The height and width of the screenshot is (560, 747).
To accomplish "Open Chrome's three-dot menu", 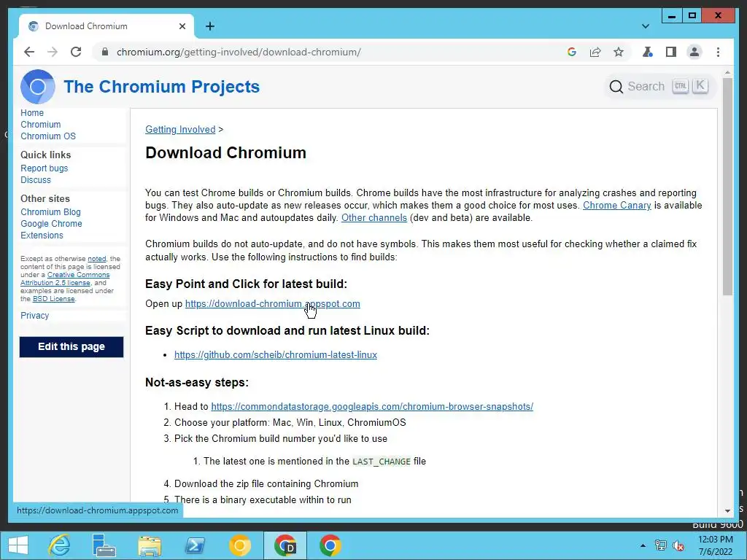I will (718, 52).
